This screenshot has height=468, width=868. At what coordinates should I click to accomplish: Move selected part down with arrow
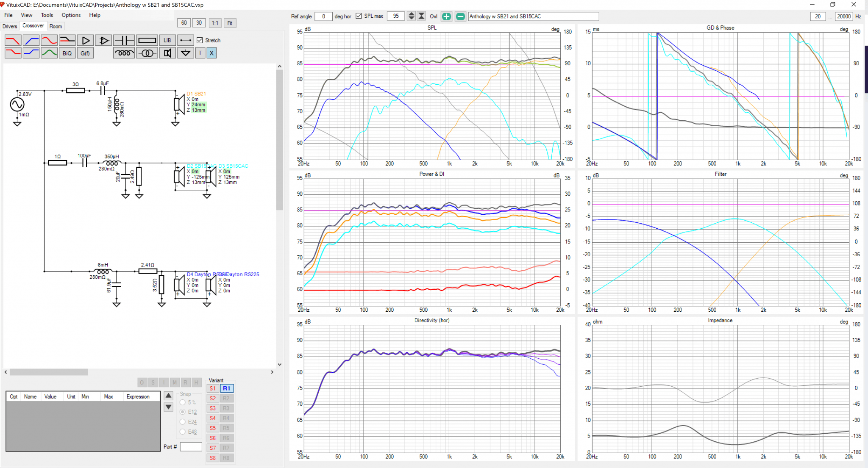[168, 407]
